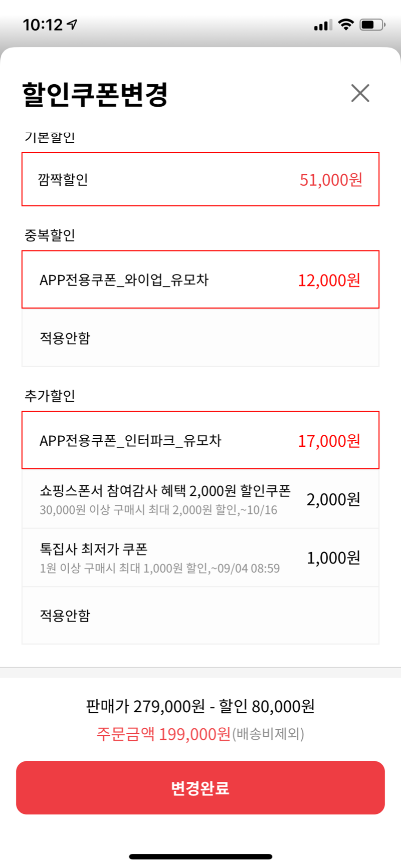Tap the home indicator bar at the bottom
Viewport: 401px width, 868px height.
(x=200, y=856)
